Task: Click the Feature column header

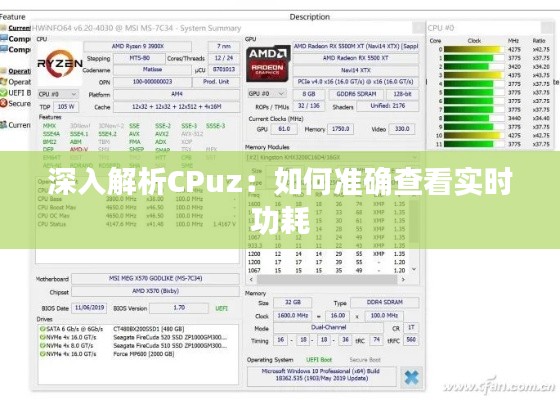Action: [13, 17]
